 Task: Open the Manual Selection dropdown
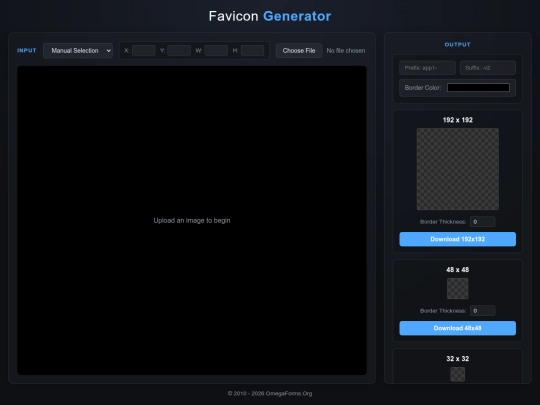78,51
